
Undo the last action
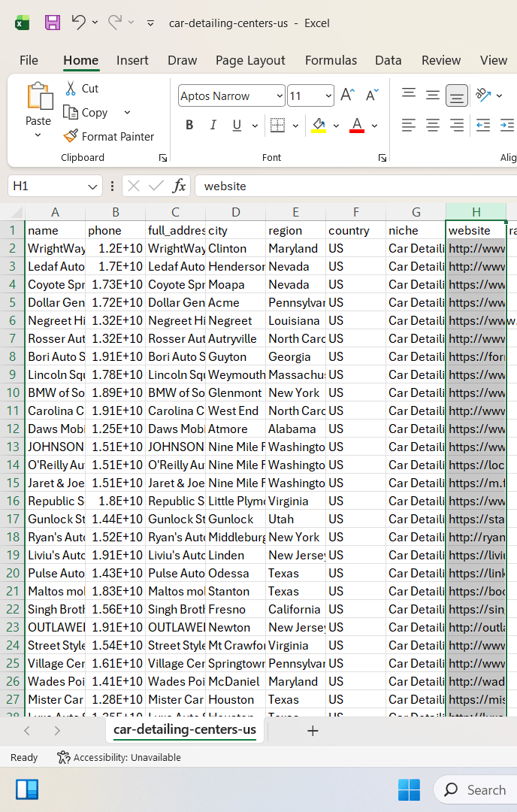point(79,23)
